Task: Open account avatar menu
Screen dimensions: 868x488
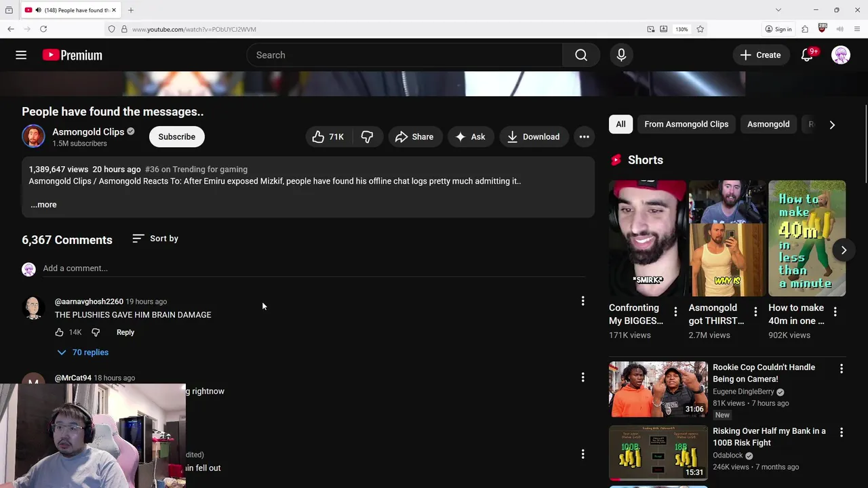Action: (841, 55)
